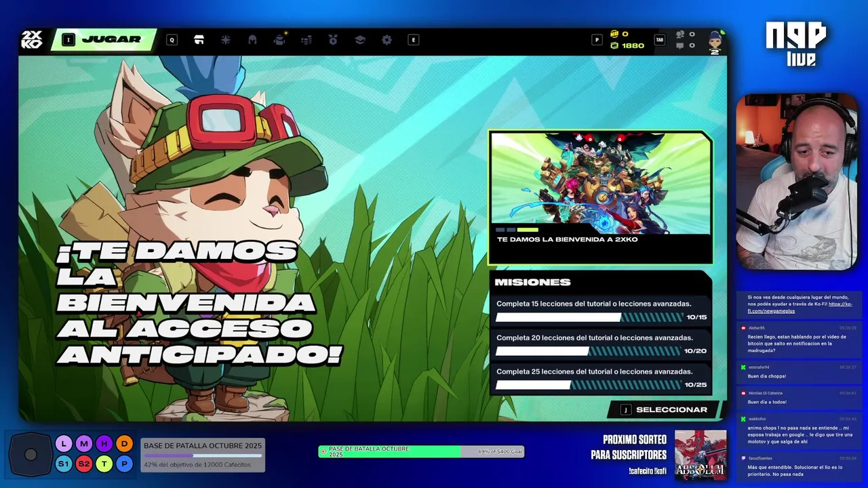Click the MISIONES header
Image resolution: width=868 pixels, height=488 pixels.
533,282
